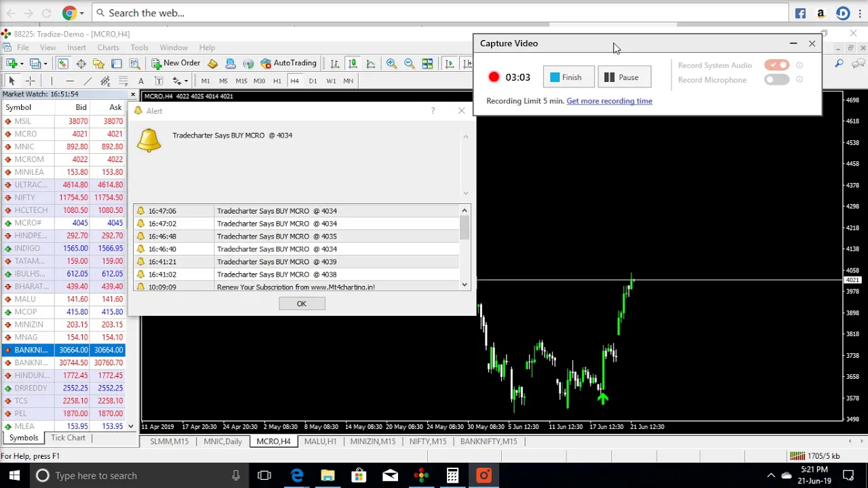Toggle the Terminal panel icon
Image resolution: width=868 pixels, height=488 pixels.
coord(116,64)
